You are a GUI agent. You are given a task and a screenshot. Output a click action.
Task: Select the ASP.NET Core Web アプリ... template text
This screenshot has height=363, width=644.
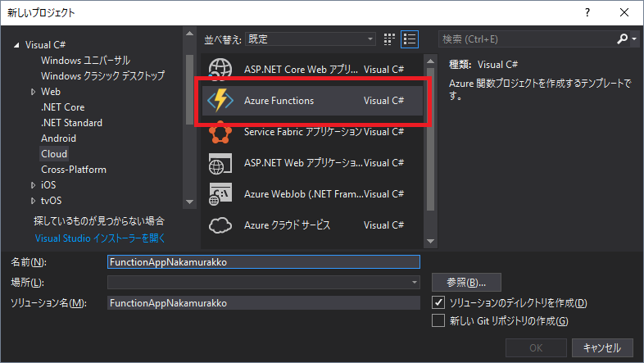click(301, 70)
